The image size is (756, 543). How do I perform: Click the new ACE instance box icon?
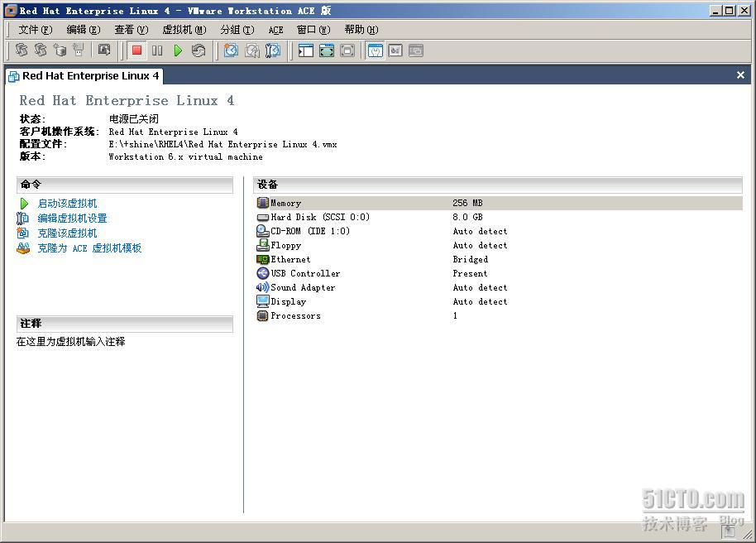pyautogui.click(x=60, y=50)
